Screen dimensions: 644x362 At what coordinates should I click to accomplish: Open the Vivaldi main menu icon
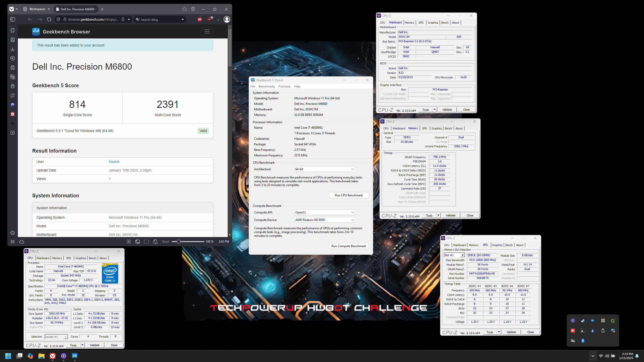click(x=12, y=9)
